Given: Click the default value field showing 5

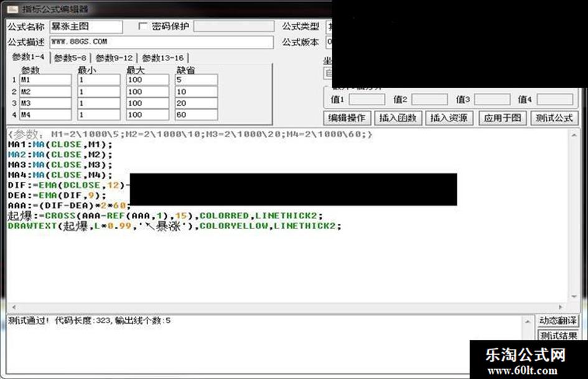Looking at the screenshot, I should tap(196, 80).
